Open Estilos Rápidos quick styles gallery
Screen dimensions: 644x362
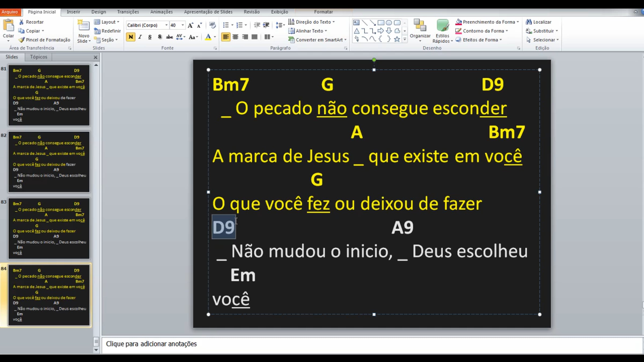(x=442, y=29)
